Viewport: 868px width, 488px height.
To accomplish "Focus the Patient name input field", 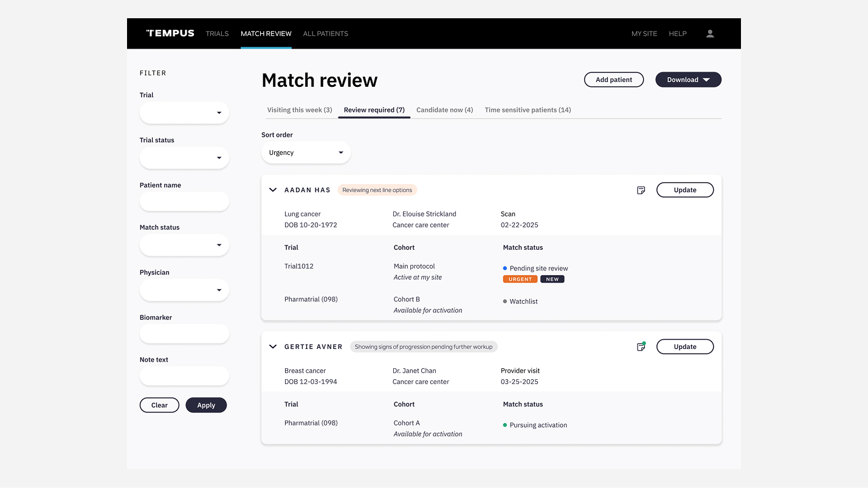I will click(184, 202).
